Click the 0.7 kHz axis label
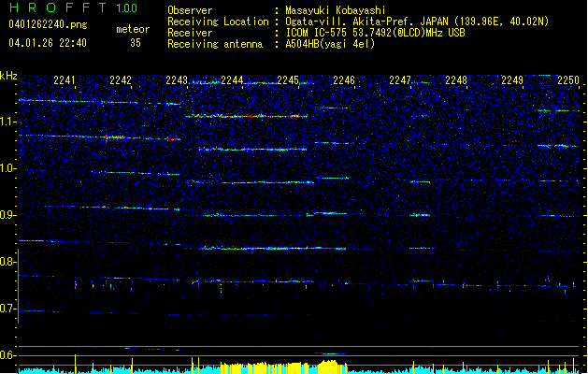Screen dimensions: 588x374 7,309
